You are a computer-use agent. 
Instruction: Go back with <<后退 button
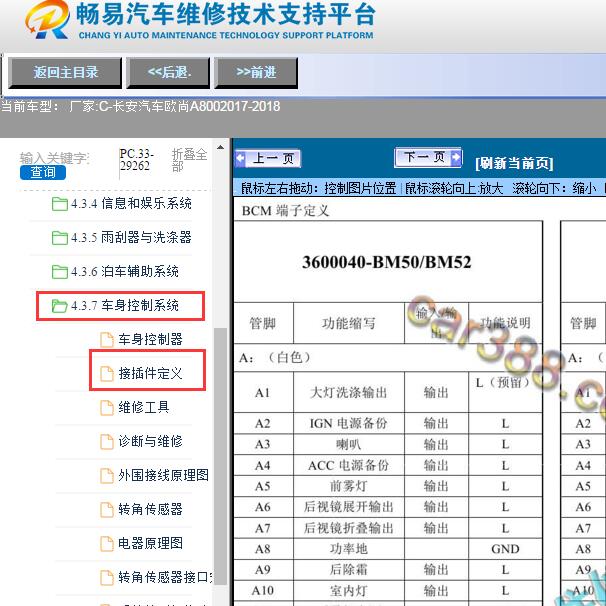(x=169, y=73)
